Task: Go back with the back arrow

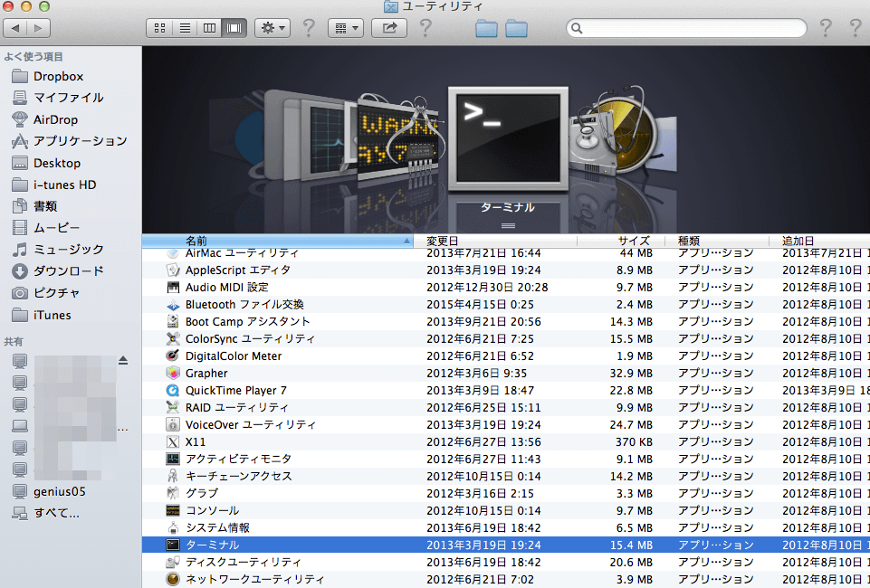Action: click(x=15, y=28)
